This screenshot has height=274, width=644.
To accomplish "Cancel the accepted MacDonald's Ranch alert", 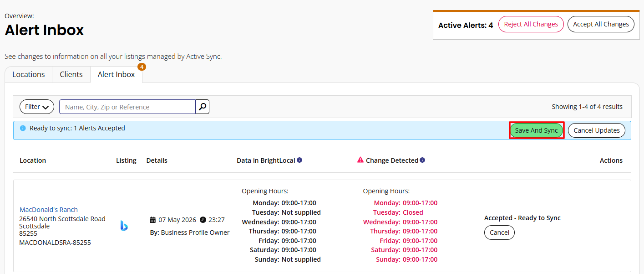I will tap(499, 233).
